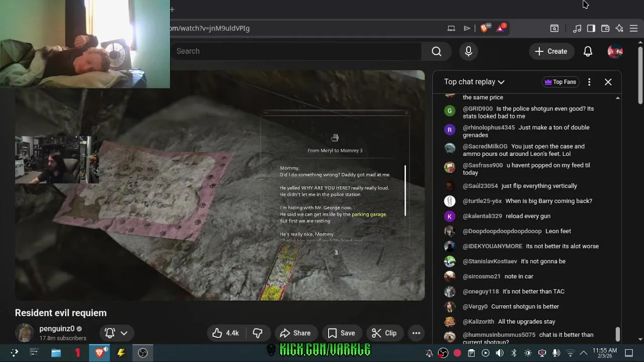This screenshot has height=362, width=644.
Task: Close the chat replay panel
Action: pyautogui.click(x=608, y=82)
